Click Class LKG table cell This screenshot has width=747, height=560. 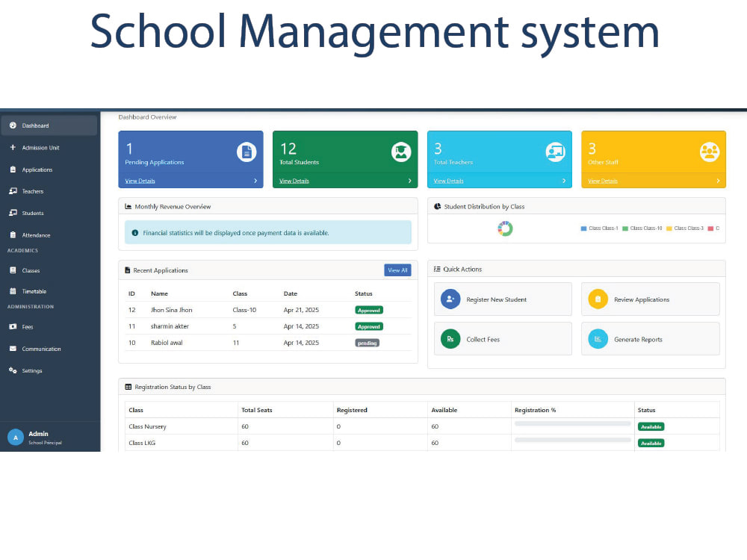[181, 443]
